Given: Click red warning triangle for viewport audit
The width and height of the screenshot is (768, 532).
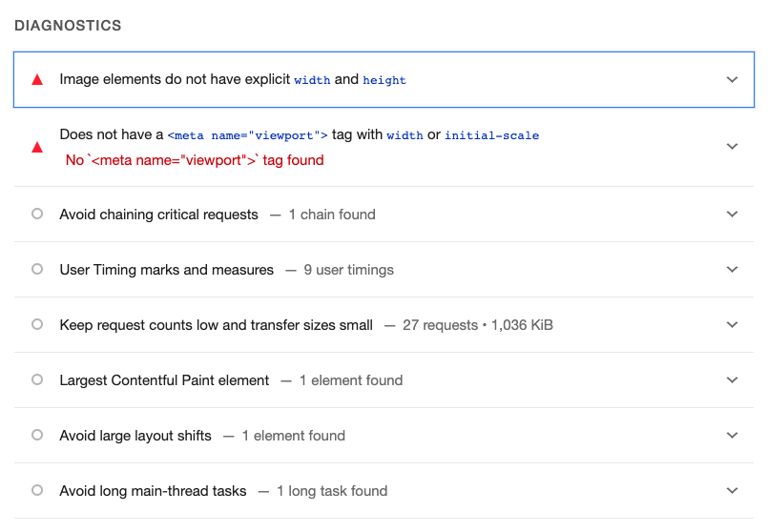Looking at the screenshot, I should pos(37,147).
